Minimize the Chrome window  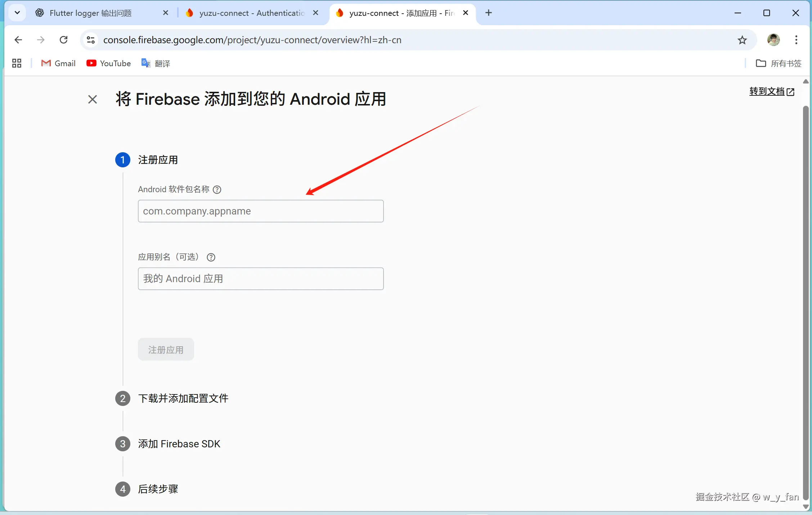tap(738, 13)
